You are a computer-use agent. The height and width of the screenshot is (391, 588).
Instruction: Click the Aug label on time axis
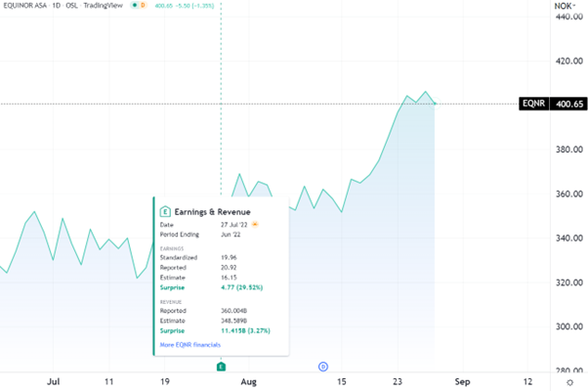[x=249, y=381]
